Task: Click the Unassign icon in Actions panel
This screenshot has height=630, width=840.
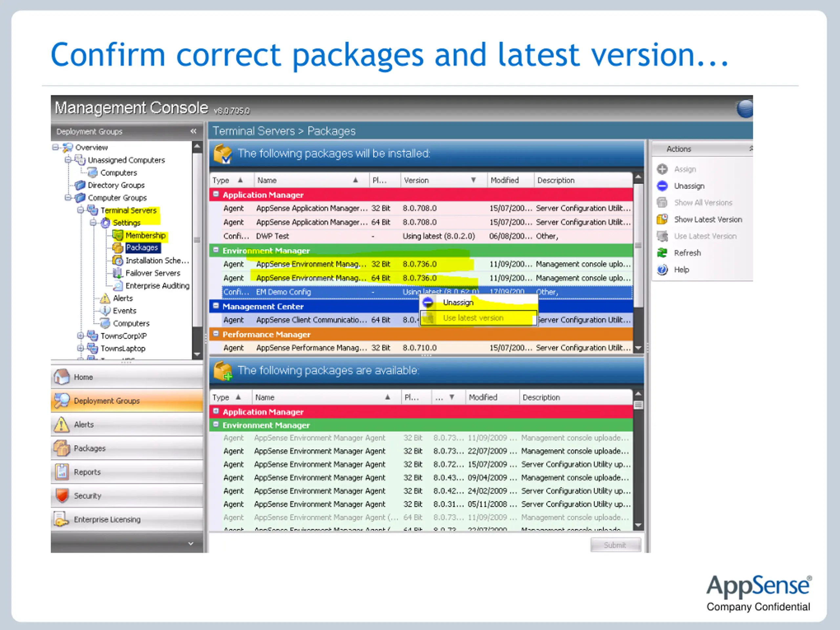Action: (662, 186)
